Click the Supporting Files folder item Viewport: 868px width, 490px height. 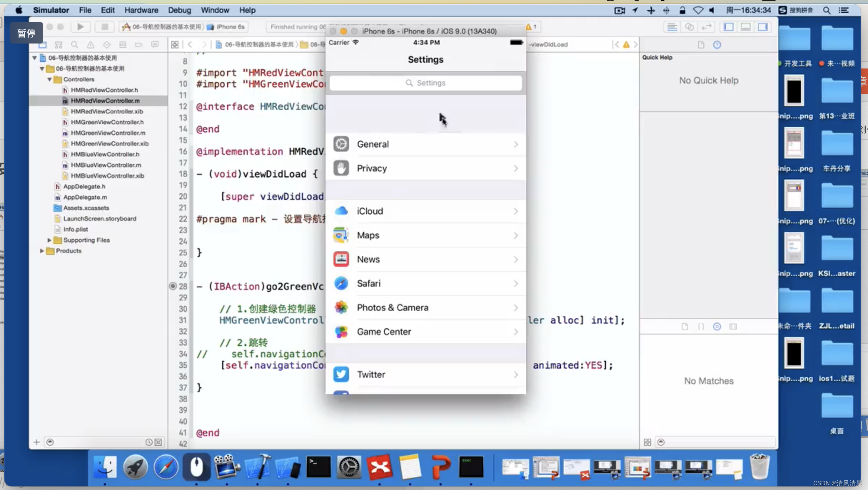86,239
